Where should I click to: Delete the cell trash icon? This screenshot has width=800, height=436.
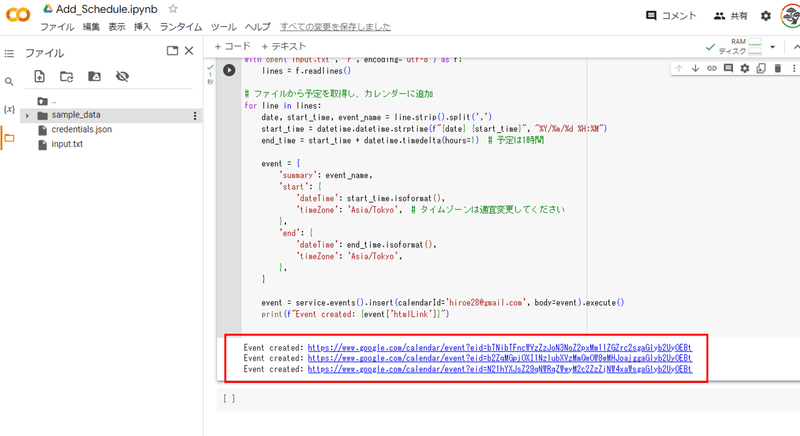(x=778, y=68)
